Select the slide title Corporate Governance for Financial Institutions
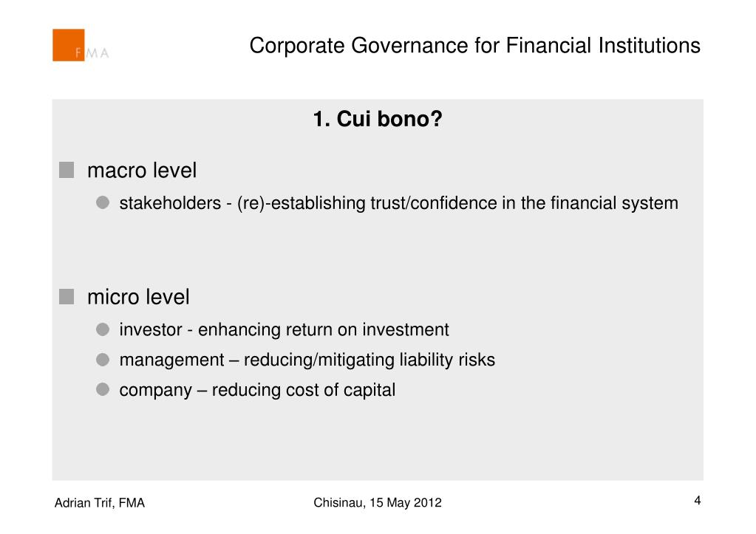The height and width of the screenshot is (534, 756). pos(475,46)
